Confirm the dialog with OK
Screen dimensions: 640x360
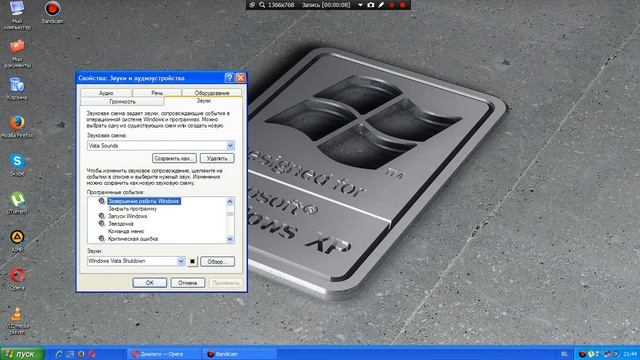[149, 282]
